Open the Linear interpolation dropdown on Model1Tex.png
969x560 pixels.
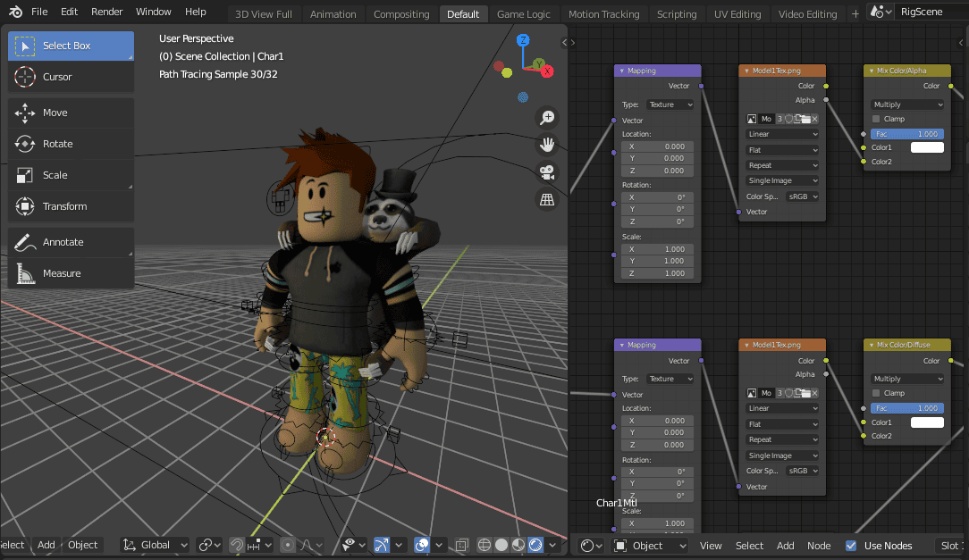point(781,133)
